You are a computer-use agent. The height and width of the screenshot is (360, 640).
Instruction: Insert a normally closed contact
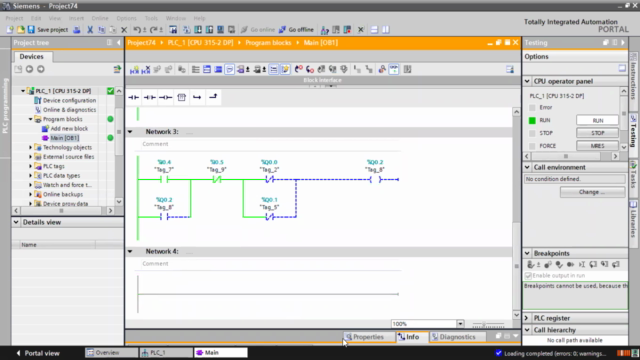(x=149, y=97)
